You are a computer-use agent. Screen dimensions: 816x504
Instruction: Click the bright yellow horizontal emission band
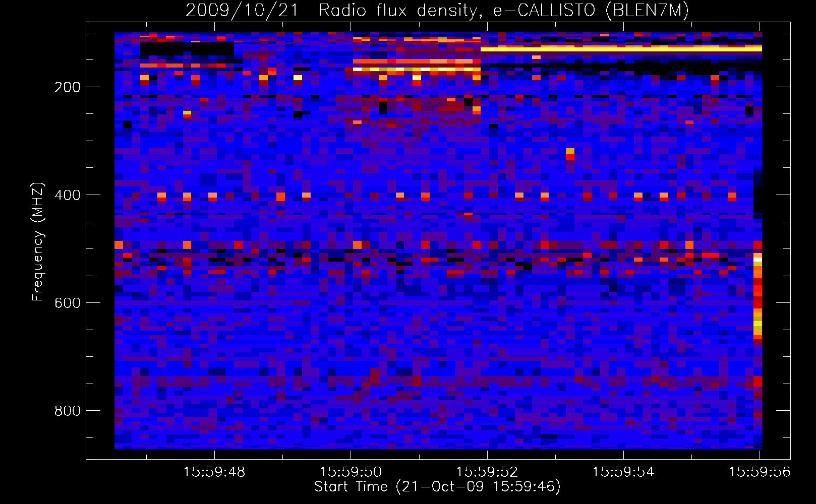point(621,49)
